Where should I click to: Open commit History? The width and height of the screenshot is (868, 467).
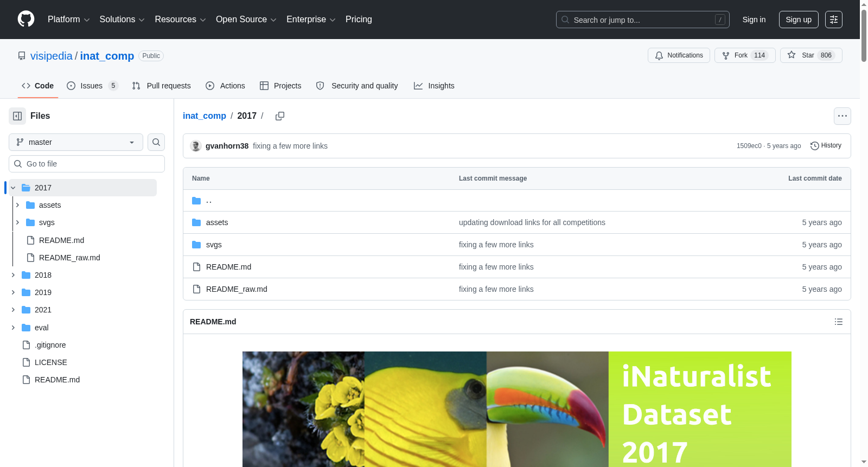(x=826, y=145)
